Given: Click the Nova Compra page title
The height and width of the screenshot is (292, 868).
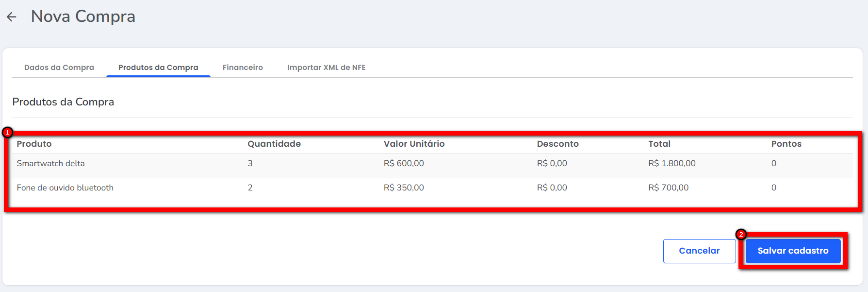Looking at the screenshot, I should click(x=83, y=17).
